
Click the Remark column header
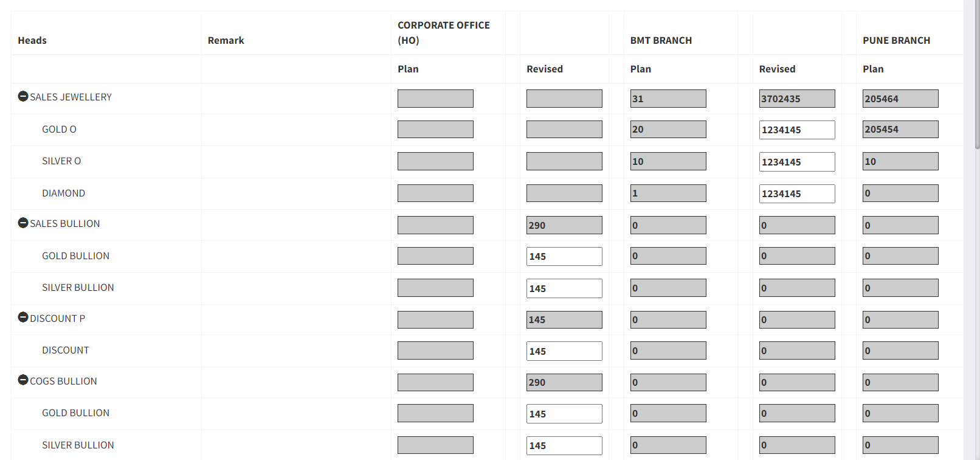[x=226, y=40]
